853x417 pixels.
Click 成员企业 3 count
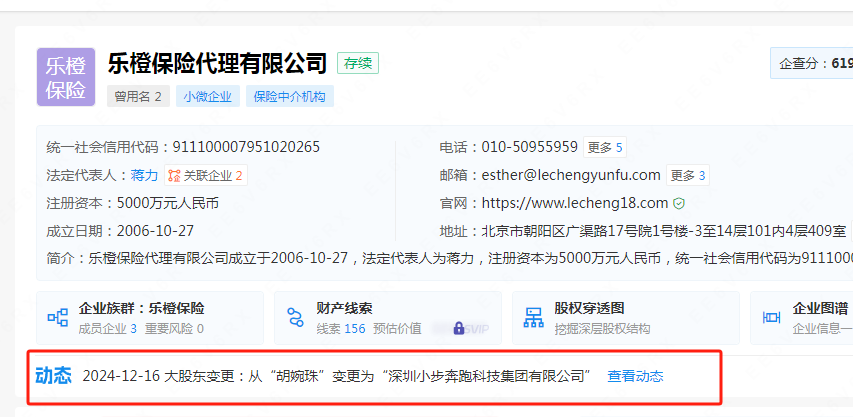coord(108,328)
